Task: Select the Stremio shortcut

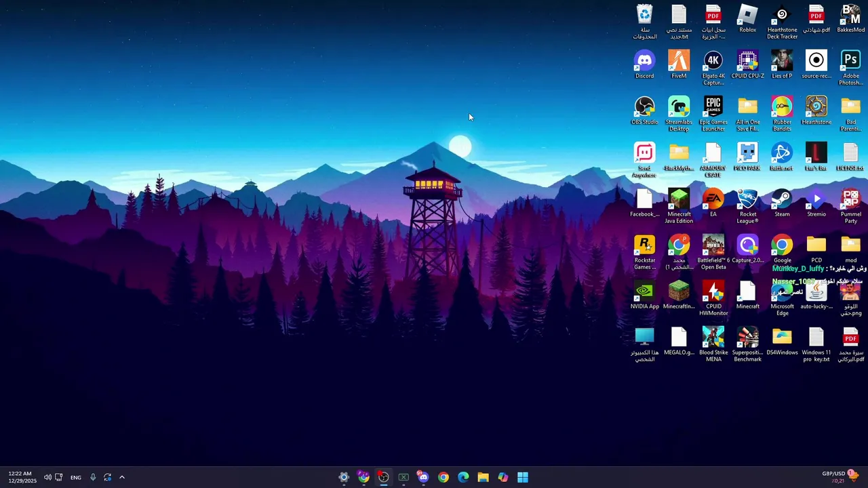Action: 816,203
